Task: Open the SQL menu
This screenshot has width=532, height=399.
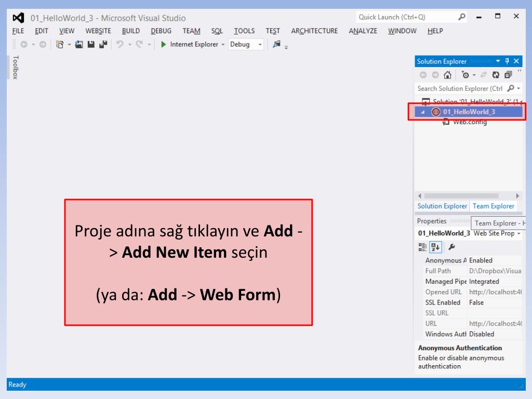Action: click(217, 31)
